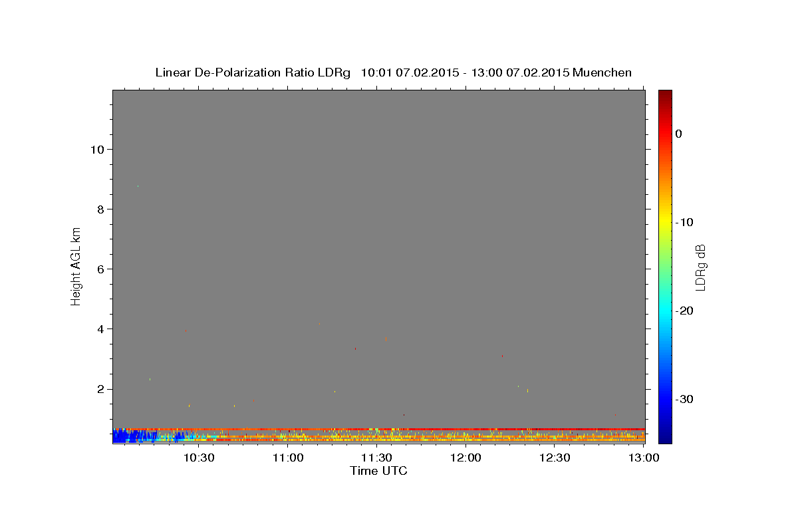Image resolution: width=798 pixels, height=532 pixels.
Task: Click the dark blue bottom of the colorbar
Action: coord(665,436)
